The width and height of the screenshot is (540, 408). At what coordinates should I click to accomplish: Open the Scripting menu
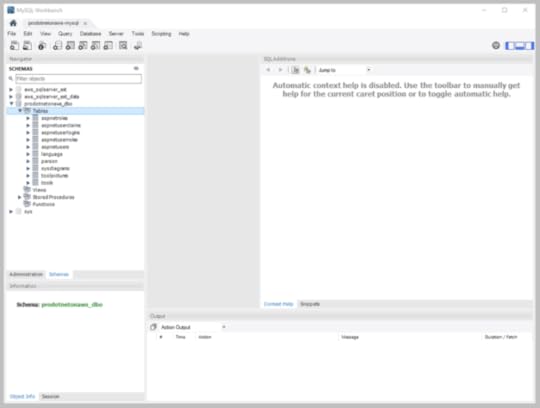[x=162, y=34]
